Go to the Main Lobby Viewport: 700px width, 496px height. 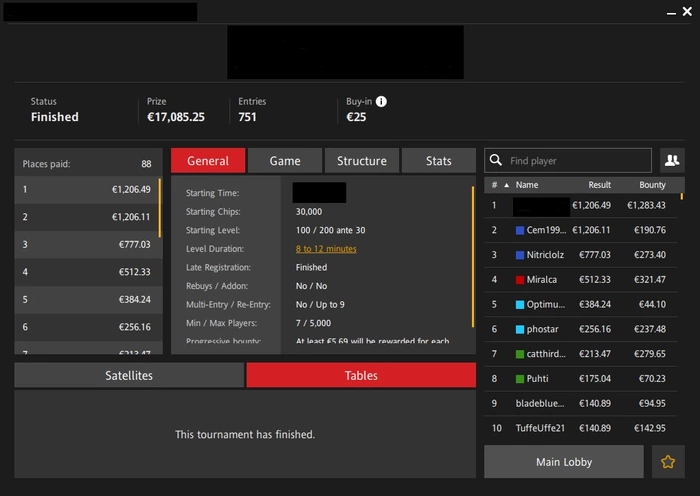click(564, 462)
